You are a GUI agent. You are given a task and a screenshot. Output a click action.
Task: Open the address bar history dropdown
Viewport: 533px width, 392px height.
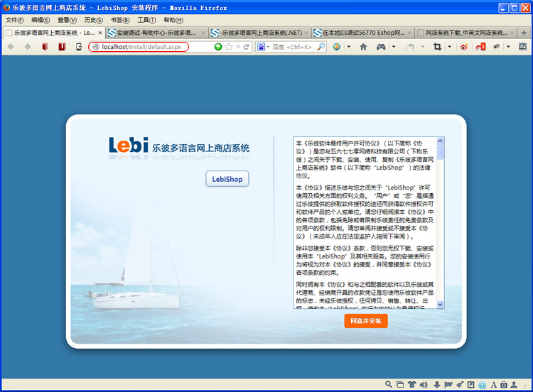(238, 47)
